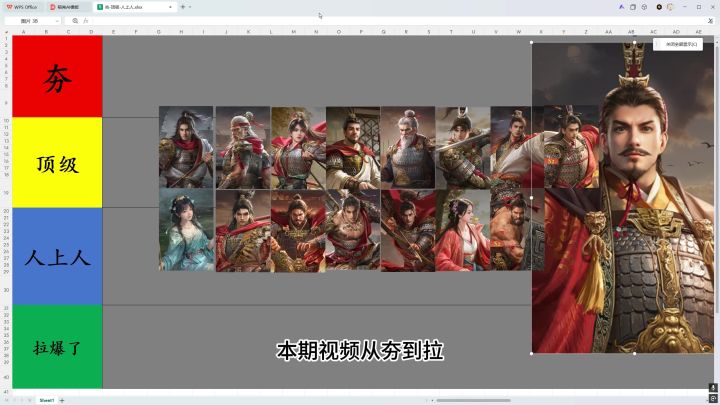Screen dimensions: 720x405
Task: Click the yellow 顶级 tier cell
Action: (57, 163)
